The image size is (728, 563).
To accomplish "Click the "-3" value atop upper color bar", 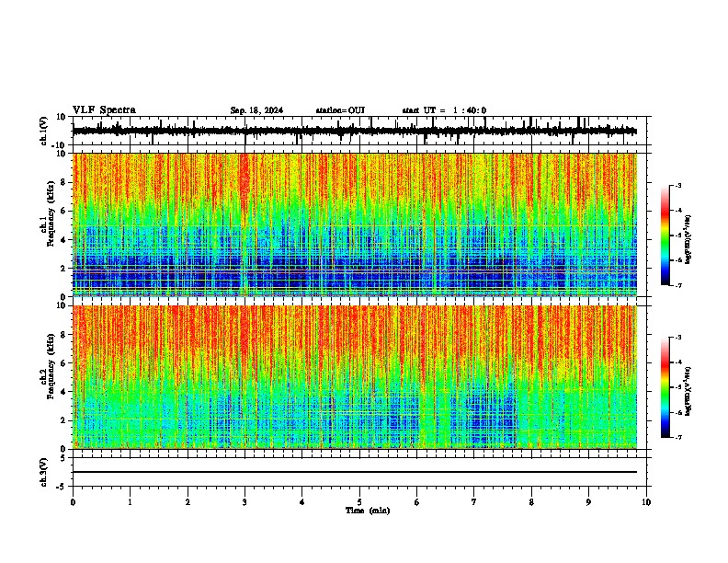I will tap(677, 185).
